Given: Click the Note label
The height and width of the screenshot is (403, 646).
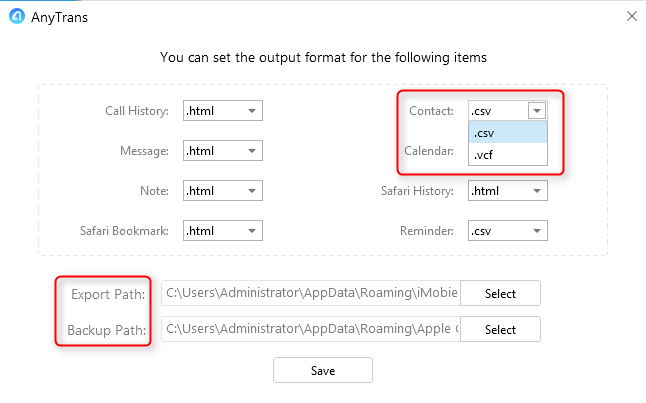Looking at the screenshot, I should (x=154, y=191).
